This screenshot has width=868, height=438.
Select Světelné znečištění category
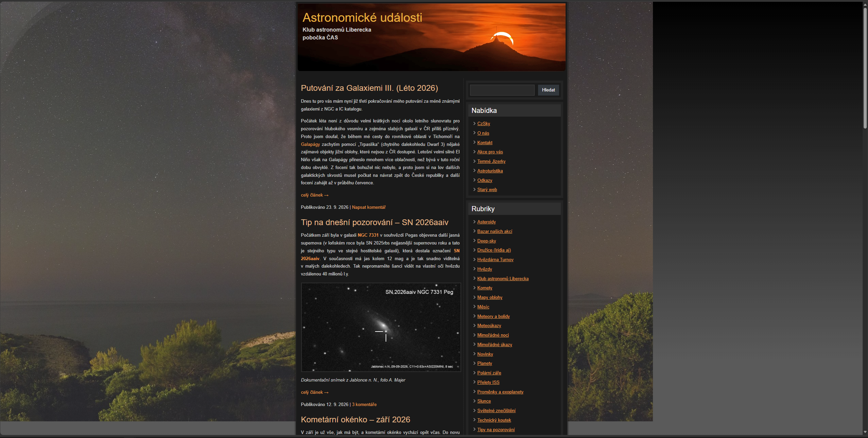tap(496, 411)
